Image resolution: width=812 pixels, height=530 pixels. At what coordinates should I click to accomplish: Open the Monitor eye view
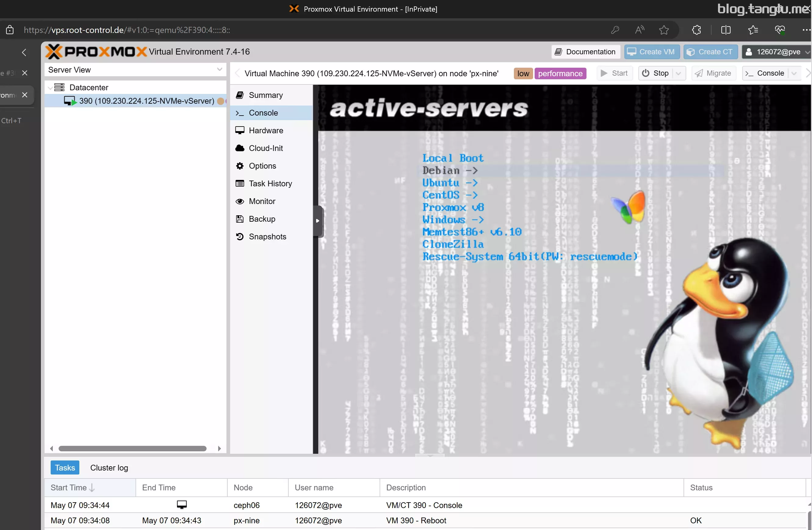tap(262, 201)
